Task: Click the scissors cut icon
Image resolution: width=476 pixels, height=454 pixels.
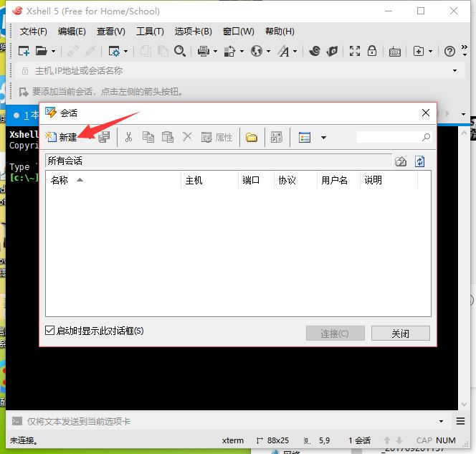Action: point(129,137)
